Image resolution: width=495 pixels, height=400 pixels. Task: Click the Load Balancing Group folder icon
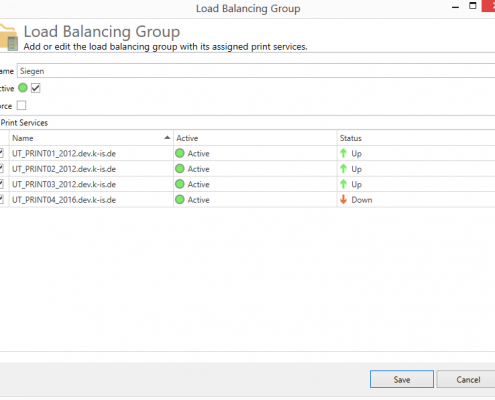[8, 37]
